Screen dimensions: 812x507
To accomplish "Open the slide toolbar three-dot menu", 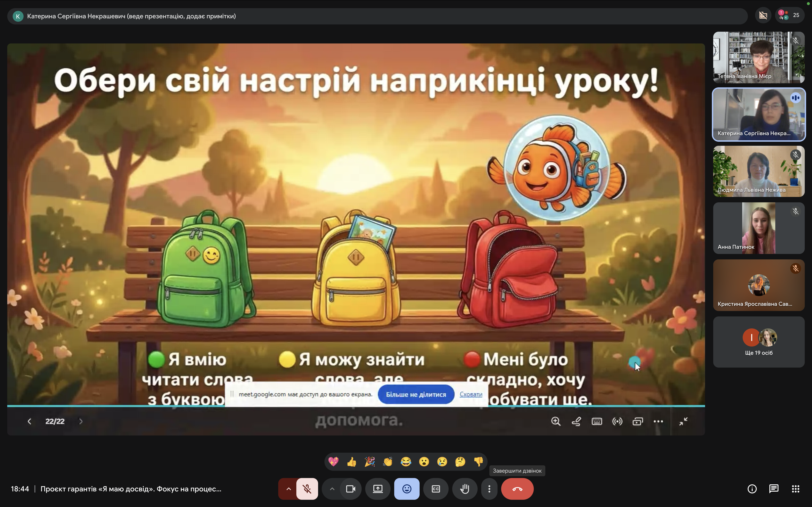I will (658, 421).
